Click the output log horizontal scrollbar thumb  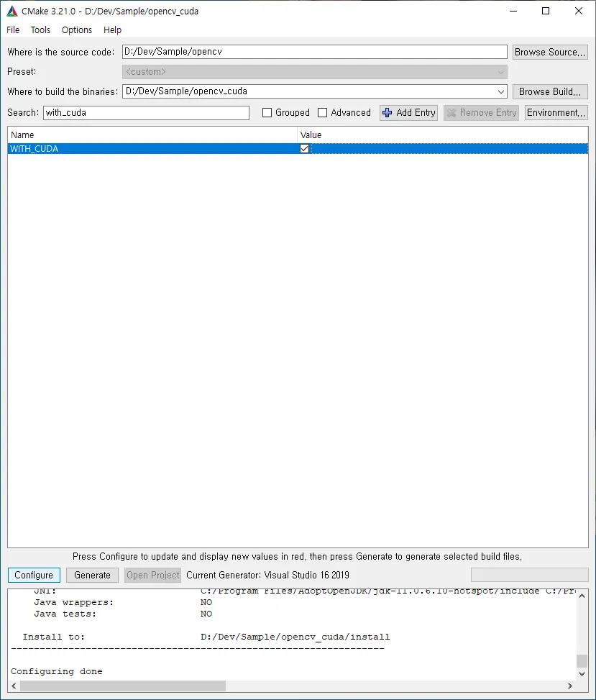click(x=123, y=686)
